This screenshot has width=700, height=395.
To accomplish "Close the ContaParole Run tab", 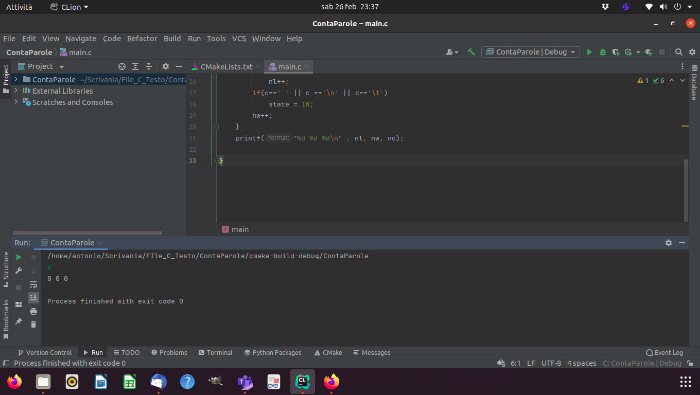I will (100, 243).
